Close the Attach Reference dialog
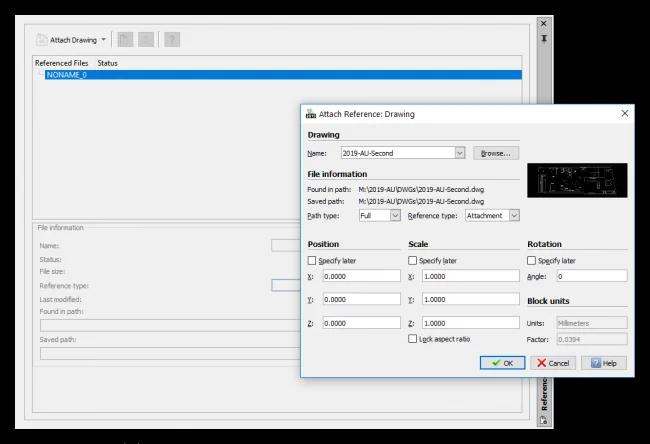Screen dimensions: 650x444 [625, 114]
